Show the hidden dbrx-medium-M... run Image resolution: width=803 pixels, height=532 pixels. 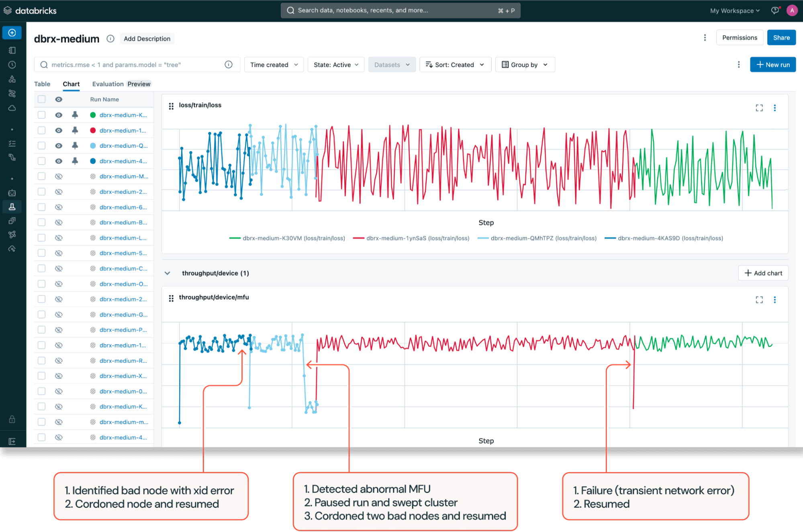[59, 176]
